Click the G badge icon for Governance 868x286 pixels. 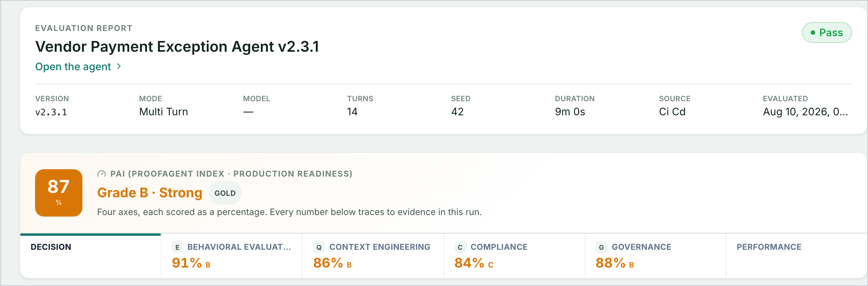[601, 247]
